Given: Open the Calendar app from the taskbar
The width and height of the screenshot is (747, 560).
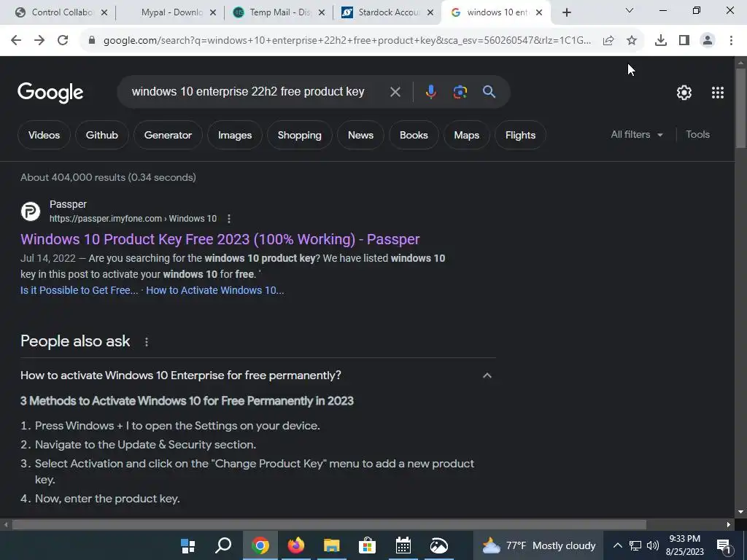Looking at the screenshot, I should (x=403, y=545).
